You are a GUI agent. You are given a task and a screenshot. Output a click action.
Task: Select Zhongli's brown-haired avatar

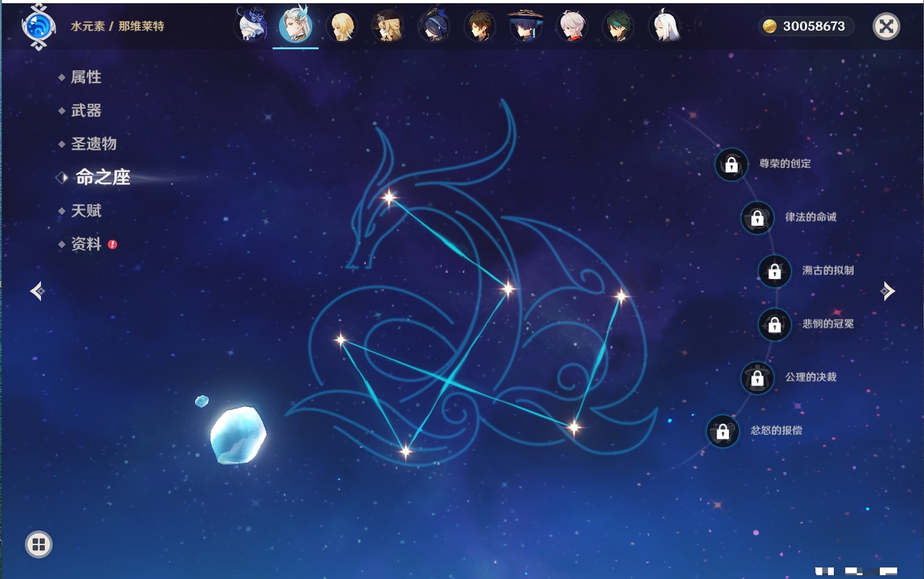pyautogui.click(x=479, y=26)
